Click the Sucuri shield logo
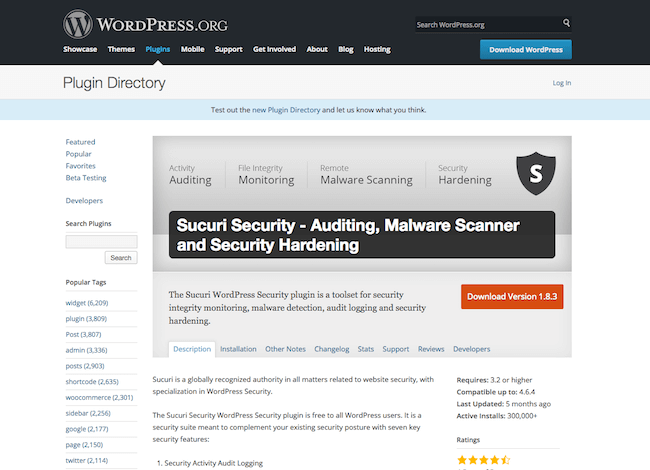 536,173
